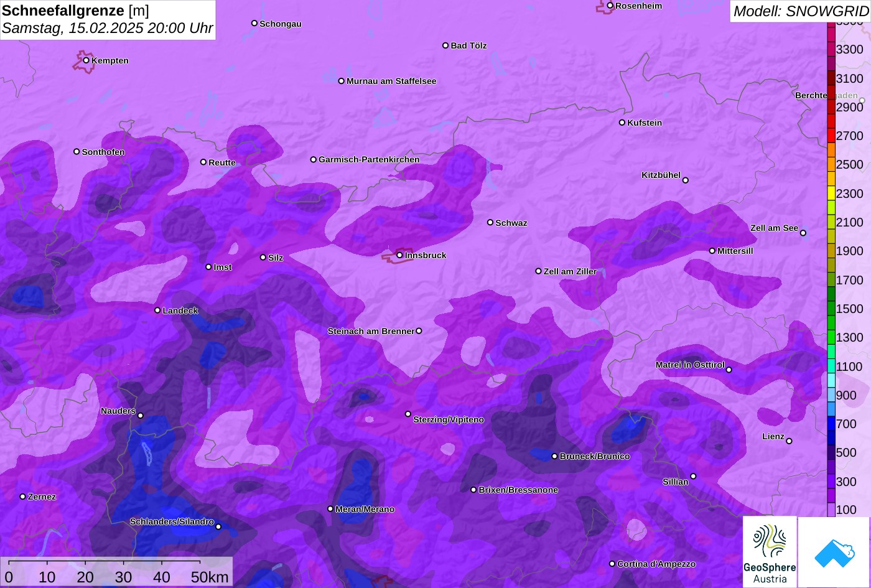Click the Schwaz marker dot

tap(490, 222)
